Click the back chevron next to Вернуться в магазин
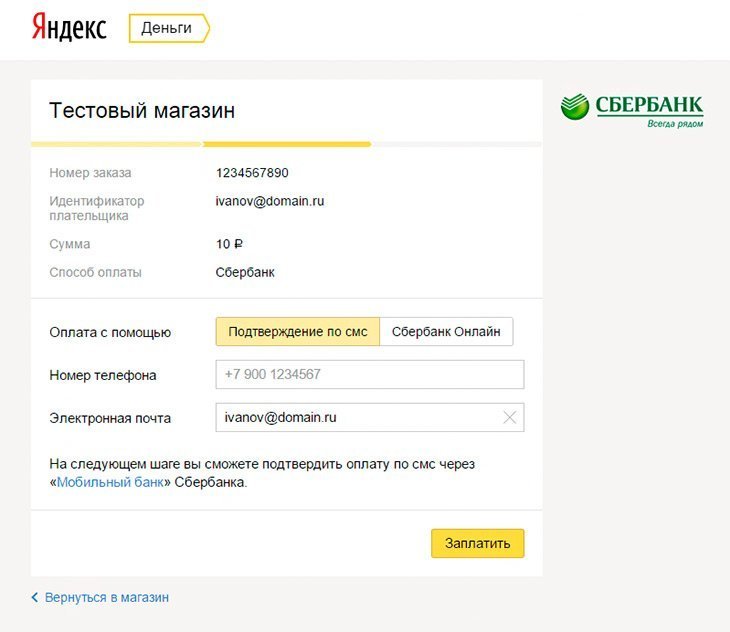This screenshot has height=632, width=730. [34, 597]
